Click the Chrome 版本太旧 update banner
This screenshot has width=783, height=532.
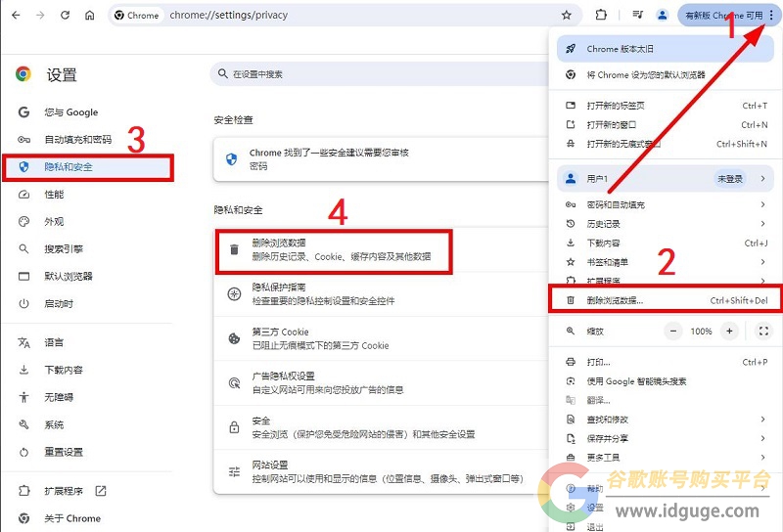coord(666,49)
